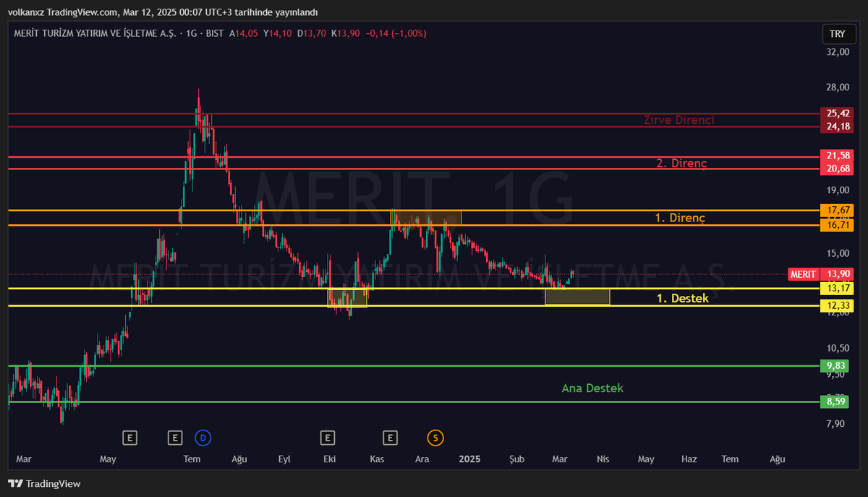Screen dimensions: 868x497
Task: Click the 2025 label on time axis
Action: pos(470,459)
